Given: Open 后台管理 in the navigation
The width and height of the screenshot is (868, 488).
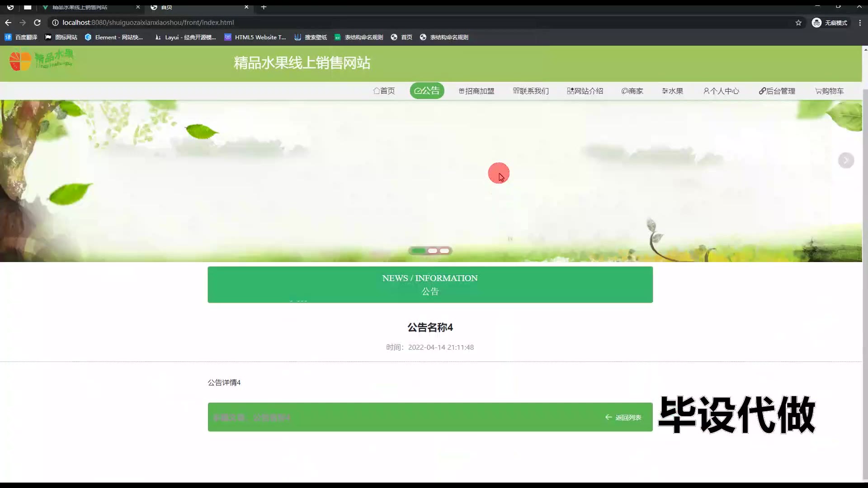Looking at the screenshot, I should 777,91.
